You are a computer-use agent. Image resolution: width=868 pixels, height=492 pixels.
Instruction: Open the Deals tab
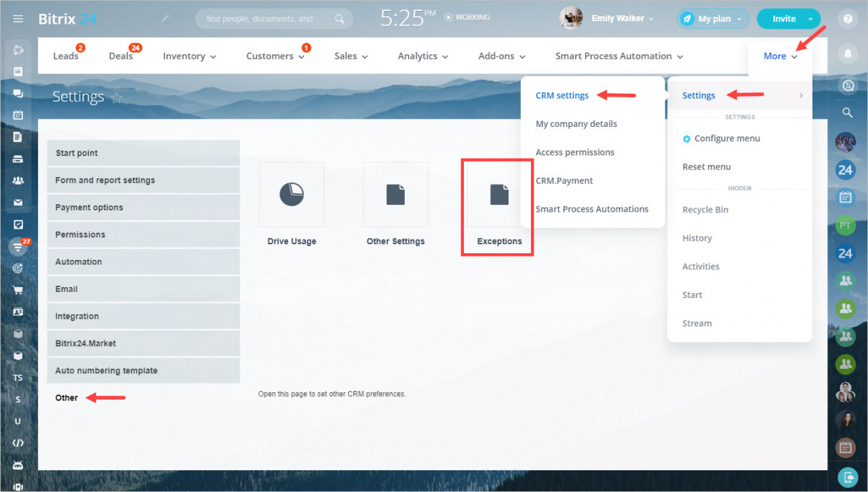(121, 56)
